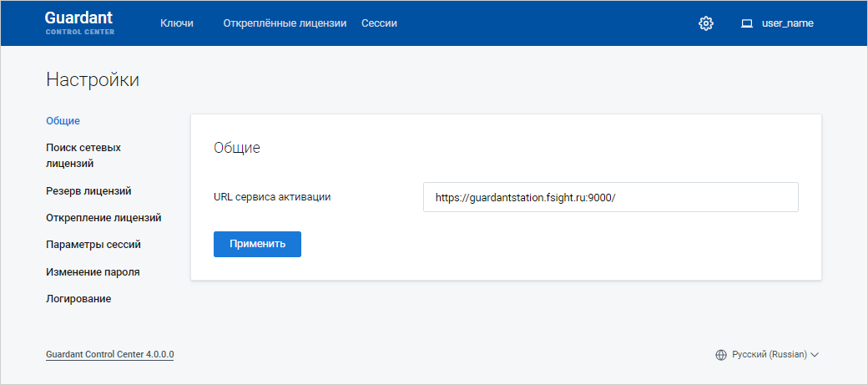Open the Русский (Russian) language selector
868x385 pixels.
pyautogui.click(x=769, y=355)
